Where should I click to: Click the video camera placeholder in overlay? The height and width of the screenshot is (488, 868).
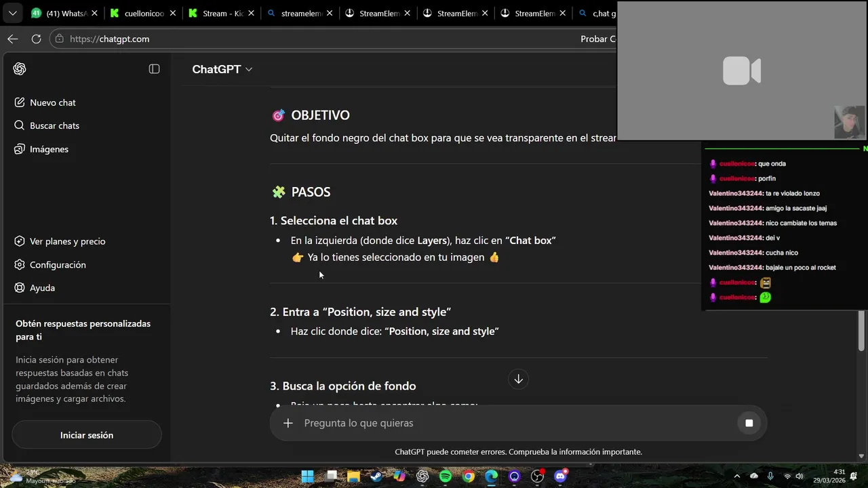pyautogui.click(x=742, y=70)
